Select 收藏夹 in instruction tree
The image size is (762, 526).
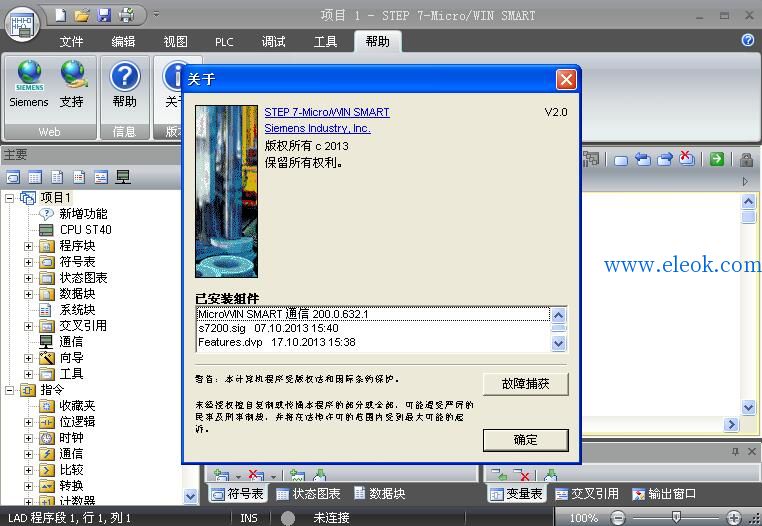coord(77,406)
